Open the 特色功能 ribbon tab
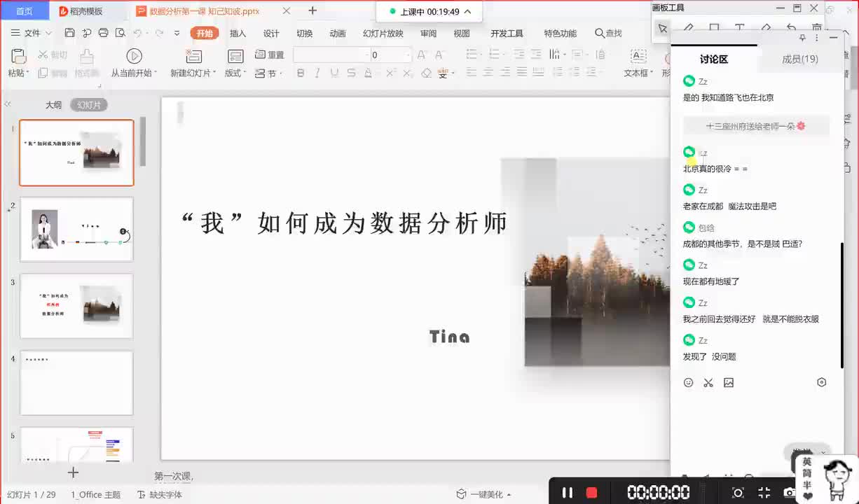Screen dimensions: 859x504 click(561, 33)
